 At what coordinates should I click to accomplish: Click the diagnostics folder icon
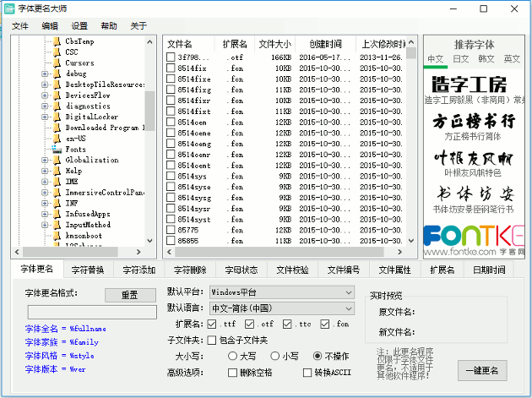tap(57, 106)
